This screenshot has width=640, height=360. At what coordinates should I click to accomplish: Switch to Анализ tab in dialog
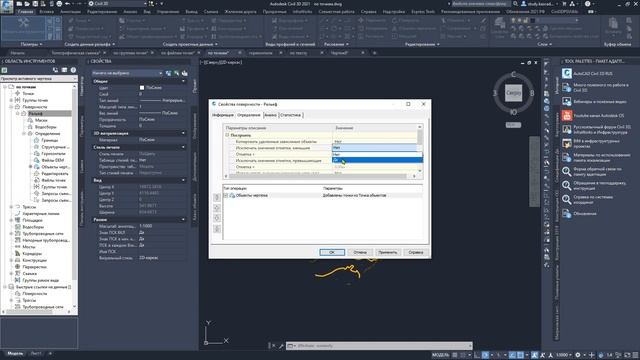click(x=270, y=115)
